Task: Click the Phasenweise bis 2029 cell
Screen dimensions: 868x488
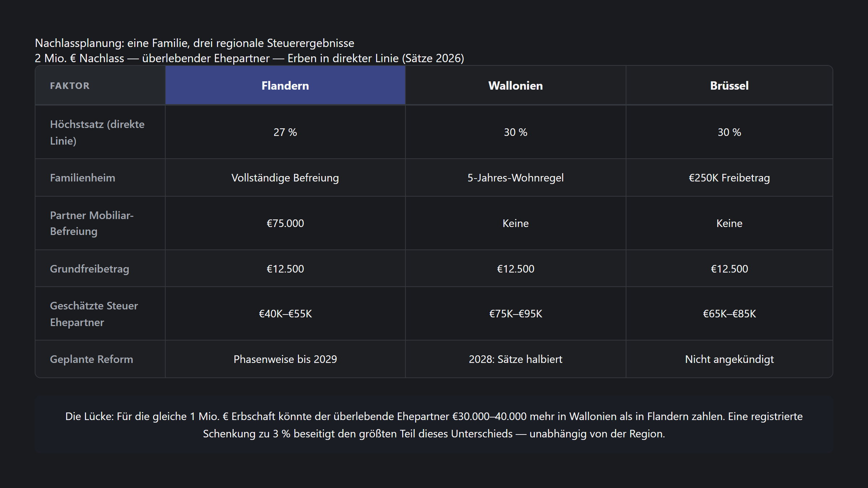Action: point(285,359)
